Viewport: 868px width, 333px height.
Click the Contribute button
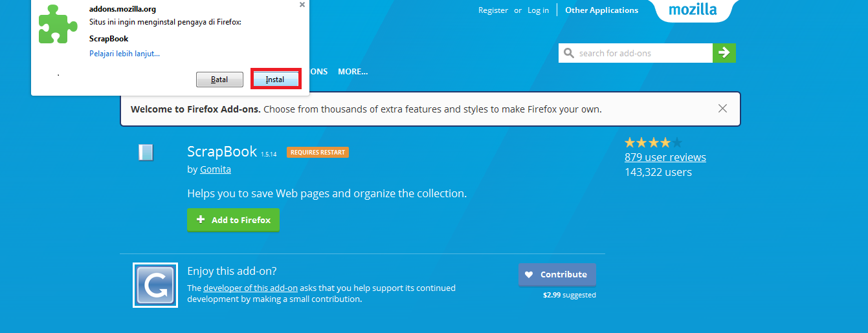(x=557, y=274)
